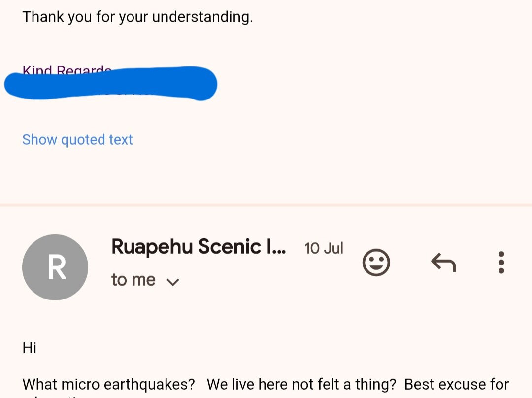The width and height of the screenshot is (532, 398).
Task: Click the "What micro earthquakes?" question
Action: click(x=108, y=384)
